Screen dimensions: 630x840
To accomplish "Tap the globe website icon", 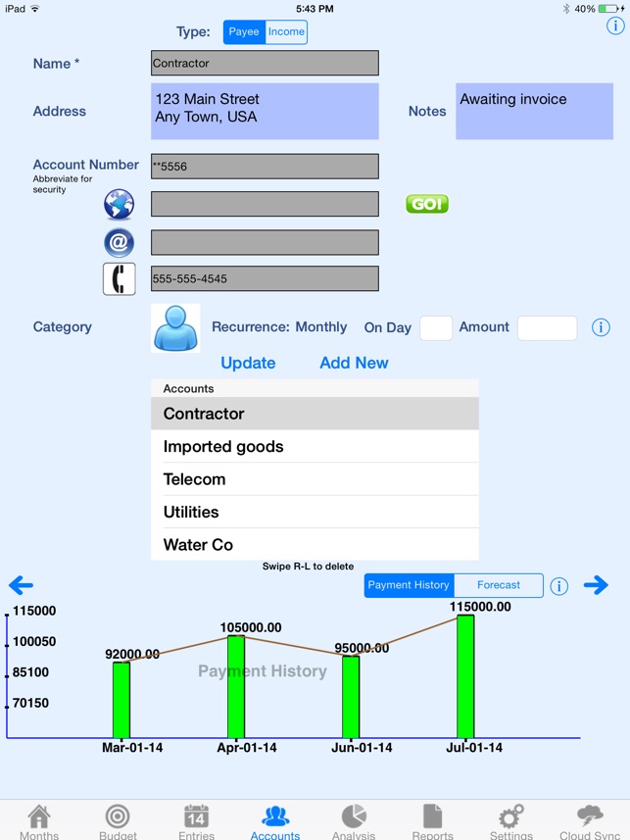I will [119, 204].
